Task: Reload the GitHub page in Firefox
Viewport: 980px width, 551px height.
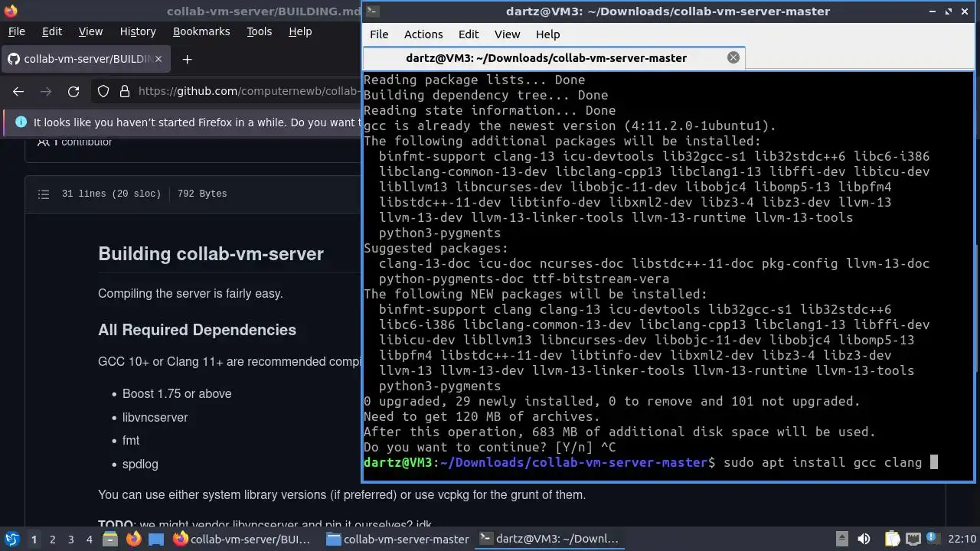Action: click(73, 91)
